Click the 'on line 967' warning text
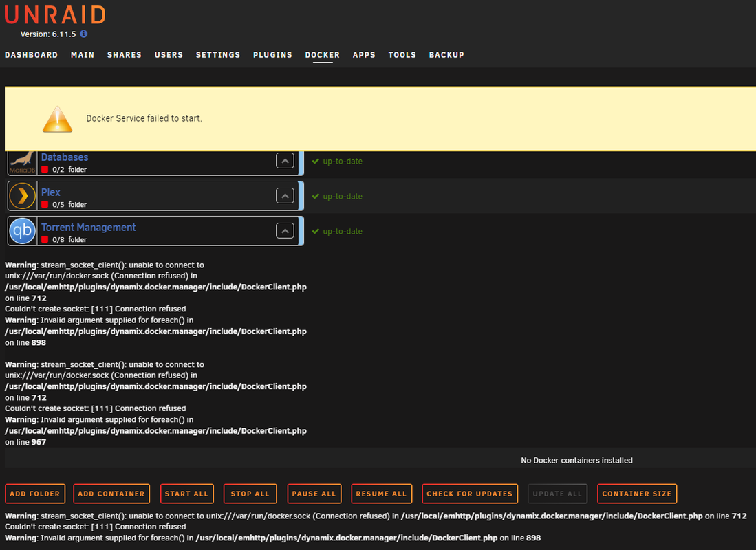Viewport: 756px width, 550px height. pos(25,442)
